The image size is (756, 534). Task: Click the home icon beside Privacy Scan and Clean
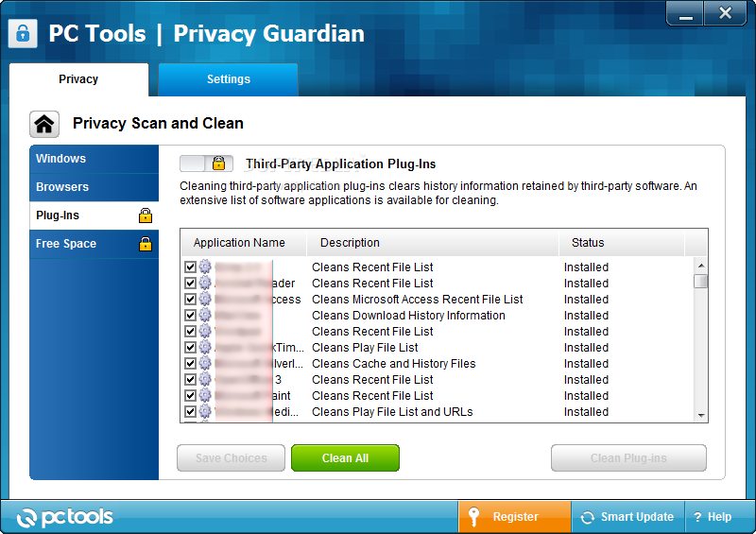tap(44, 124)
